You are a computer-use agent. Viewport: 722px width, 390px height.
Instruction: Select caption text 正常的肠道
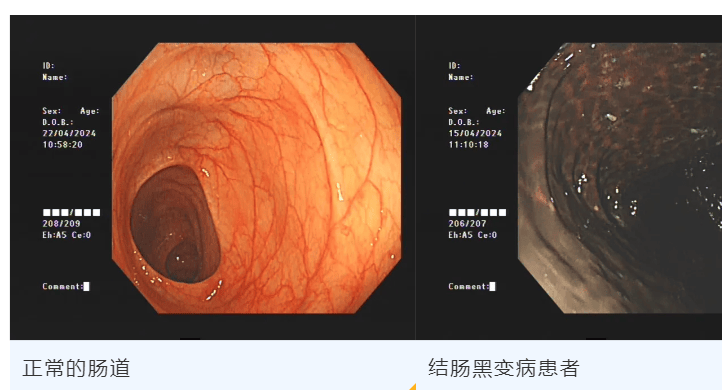click(76, 368)
